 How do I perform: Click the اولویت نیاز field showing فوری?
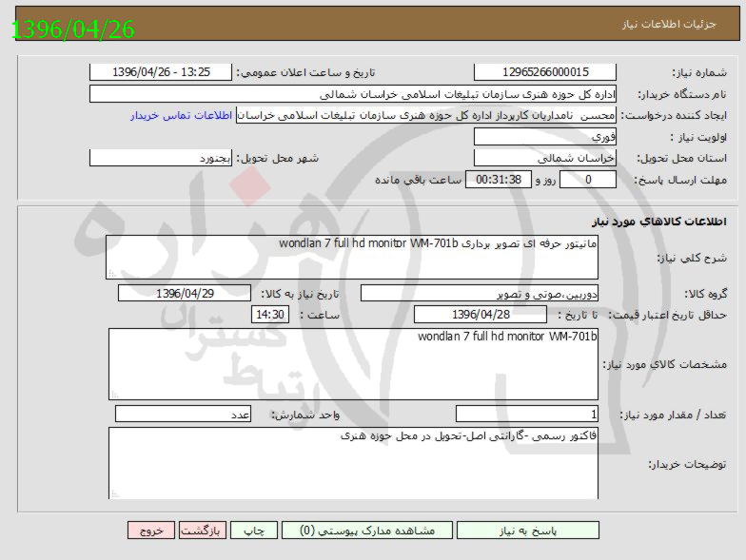(545, 137)
